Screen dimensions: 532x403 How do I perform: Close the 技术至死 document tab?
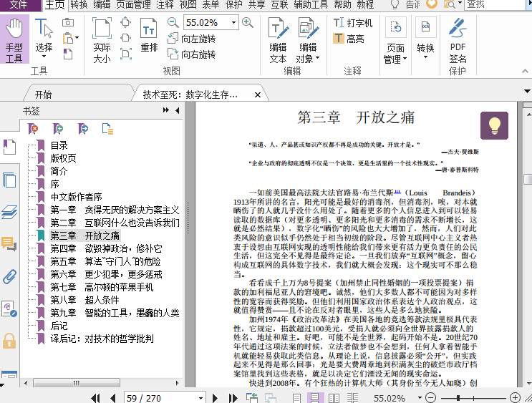(258, 95)
